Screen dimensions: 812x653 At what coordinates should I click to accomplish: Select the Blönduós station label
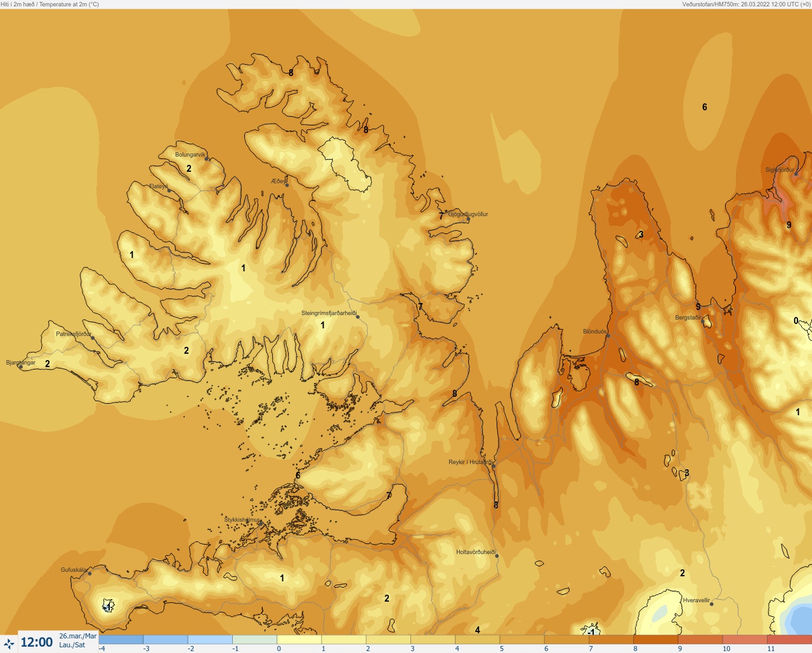click(595, 332)
